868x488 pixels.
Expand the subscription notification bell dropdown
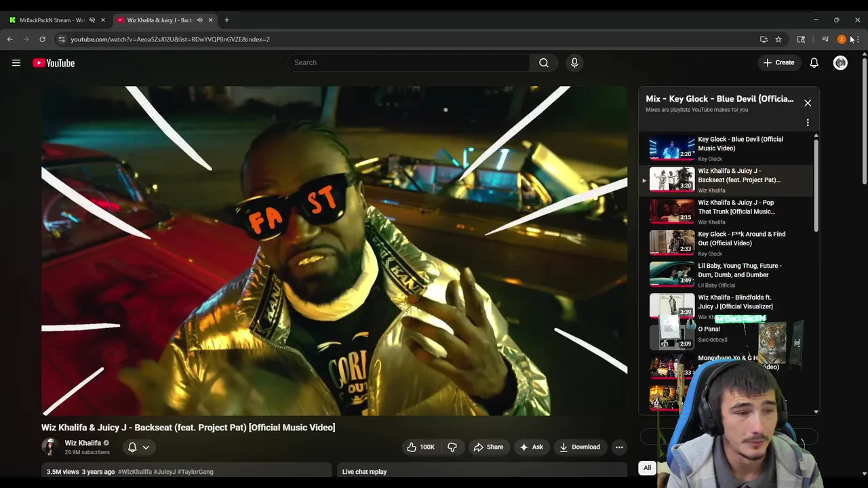click(x=146, y=447)
